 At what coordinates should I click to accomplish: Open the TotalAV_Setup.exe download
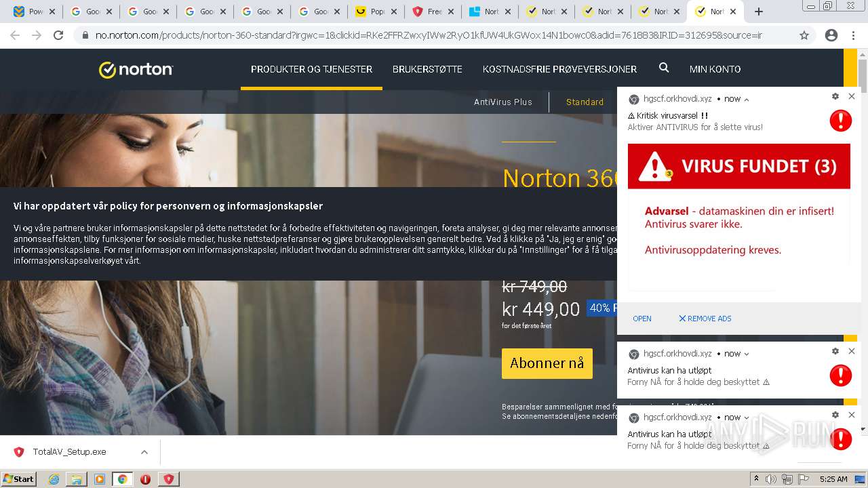[69, 452]
